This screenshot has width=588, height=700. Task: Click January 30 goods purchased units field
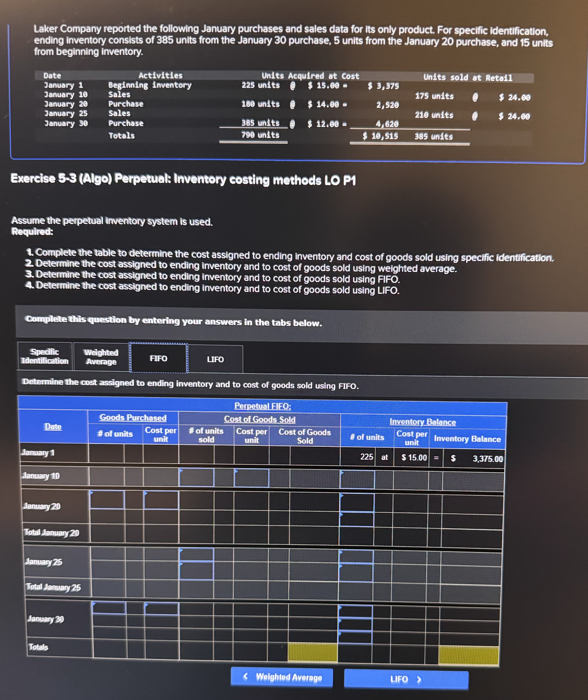click(x=109, y=608)
